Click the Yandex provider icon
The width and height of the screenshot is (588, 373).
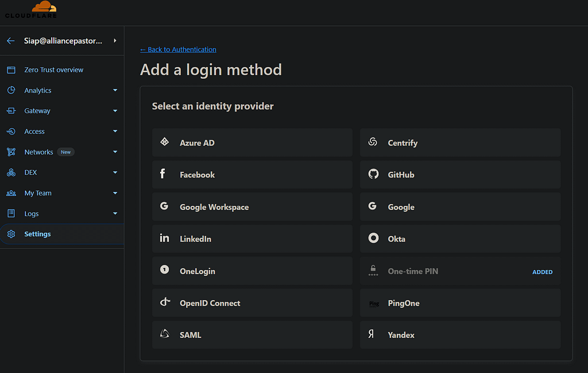click(x=372, y=334)
